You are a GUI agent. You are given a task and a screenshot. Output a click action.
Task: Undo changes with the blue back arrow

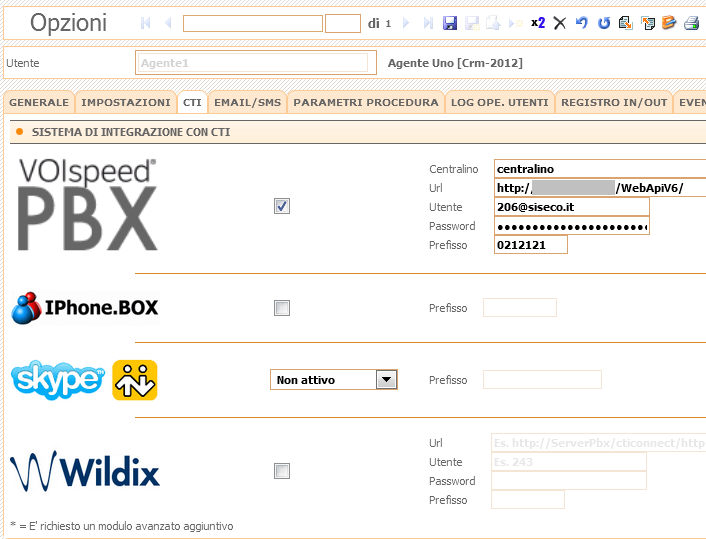point(582,23)
